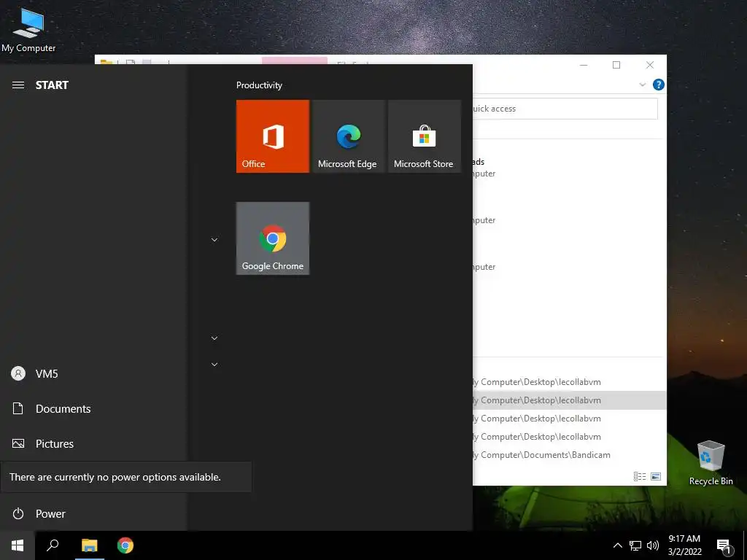Minimize the File Explorer window

(584, 65)
